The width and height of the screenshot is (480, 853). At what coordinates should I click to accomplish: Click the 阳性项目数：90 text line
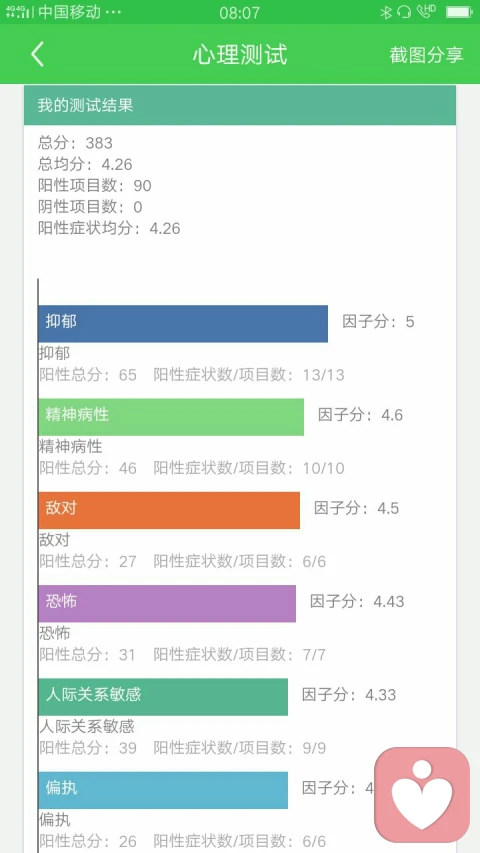coord(95,186)
